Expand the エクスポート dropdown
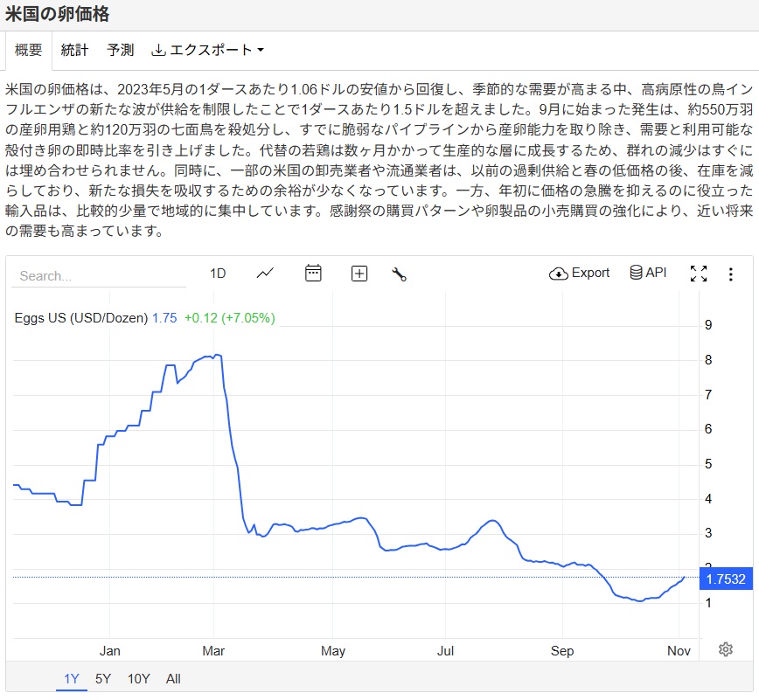The width and height of the screenshot is (759, 700). pyautogui.click(x=208, y=50)
